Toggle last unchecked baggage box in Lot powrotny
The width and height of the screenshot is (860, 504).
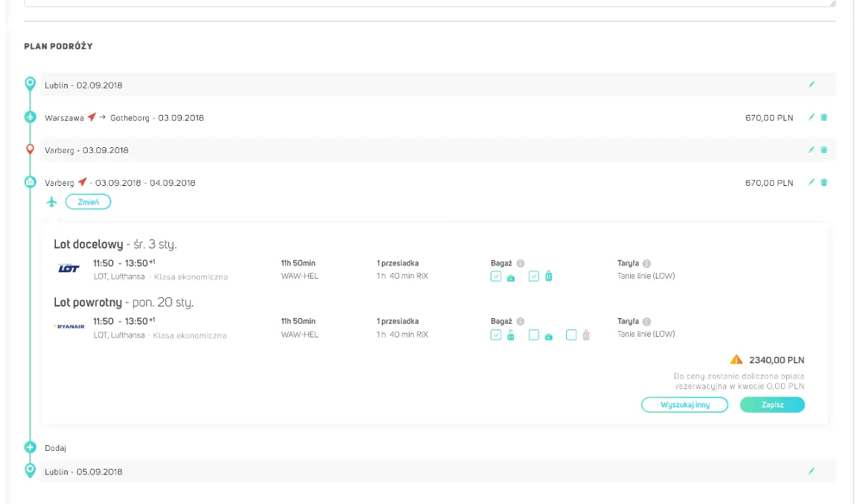point(571,335)
